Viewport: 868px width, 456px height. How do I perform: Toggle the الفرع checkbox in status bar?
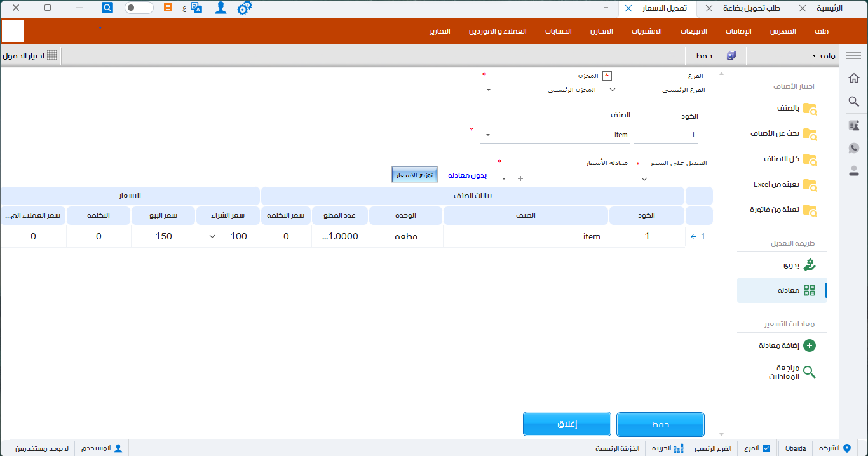point(766,448)
